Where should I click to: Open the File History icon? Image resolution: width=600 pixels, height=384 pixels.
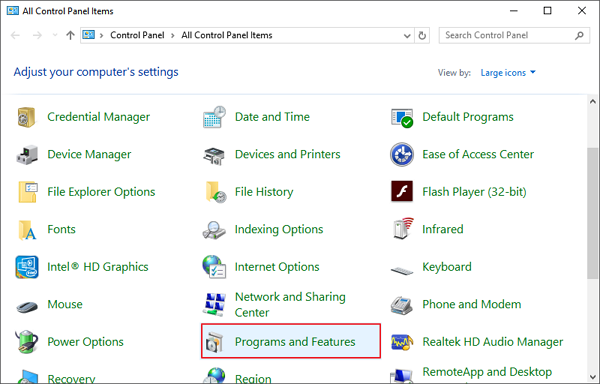point(215,192)
